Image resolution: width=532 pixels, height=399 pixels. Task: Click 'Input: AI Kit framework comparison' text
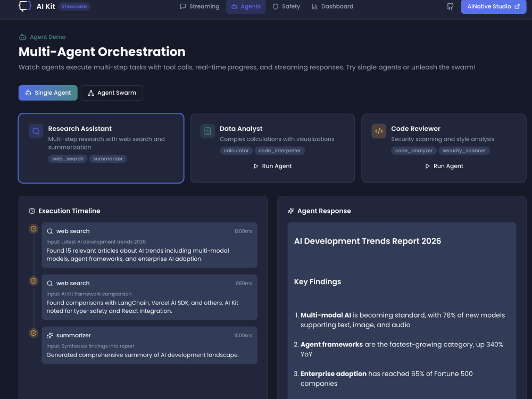point(89,294)
